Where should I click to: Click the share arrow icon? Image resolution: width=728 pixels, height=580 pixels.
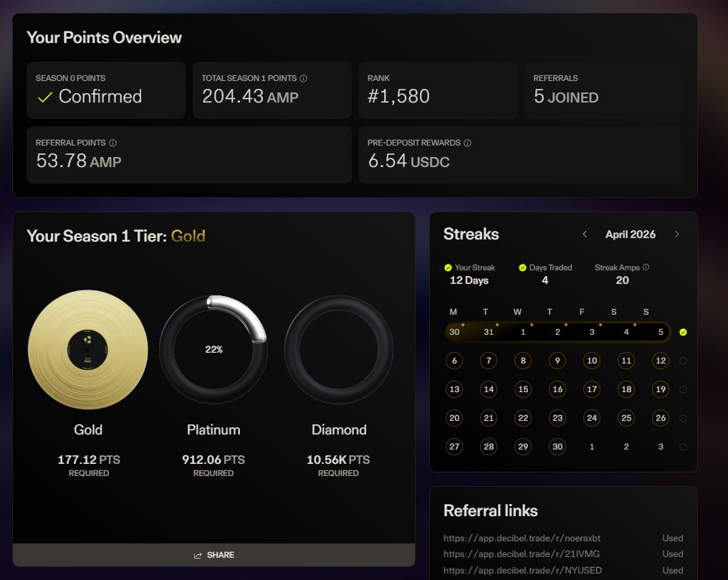coord(198,556)
